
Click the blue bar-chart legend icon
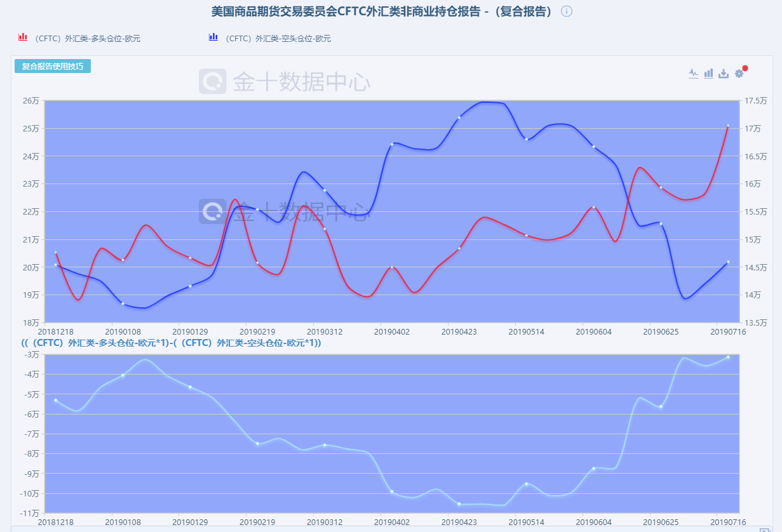point(213,37)
